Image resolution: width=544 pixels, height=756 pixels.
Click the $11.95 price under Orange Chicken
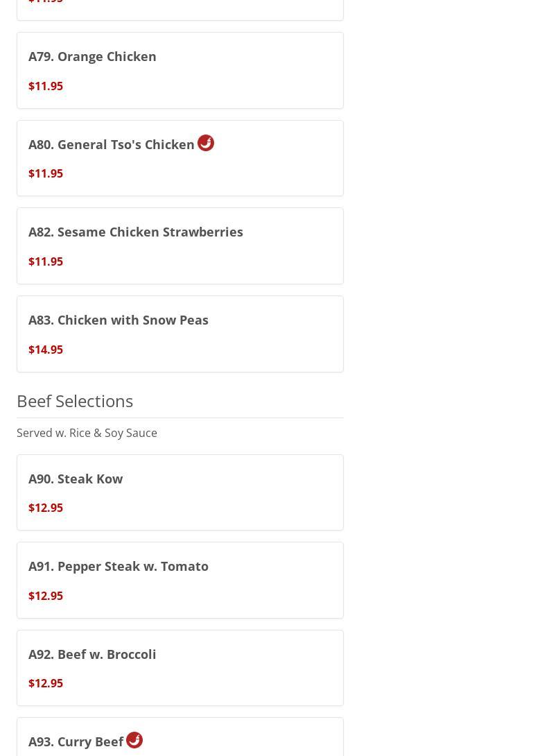(46, 86)
